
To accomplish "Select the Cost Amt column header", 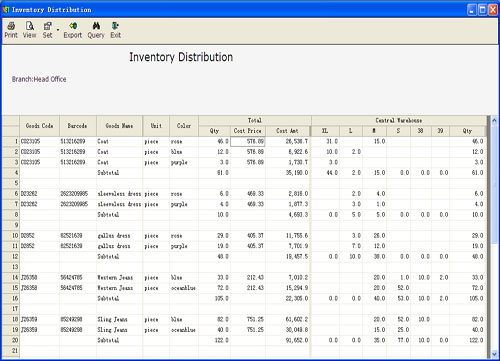I will tap(288, 131).
